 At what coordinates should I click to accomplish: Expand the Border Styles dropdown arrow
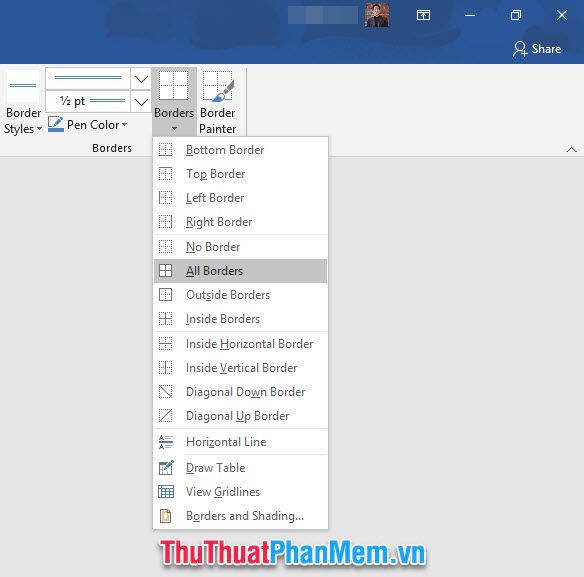[x=39, y=129]
